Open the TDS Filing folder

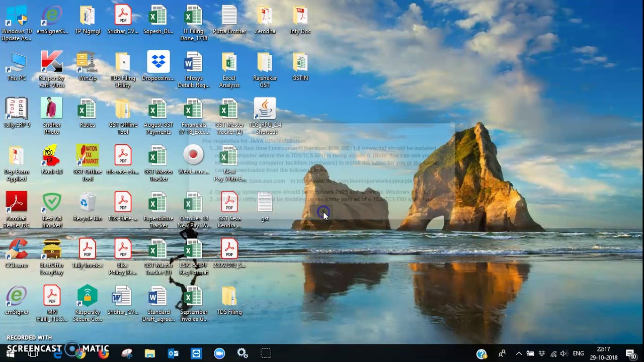click(229, 300)
